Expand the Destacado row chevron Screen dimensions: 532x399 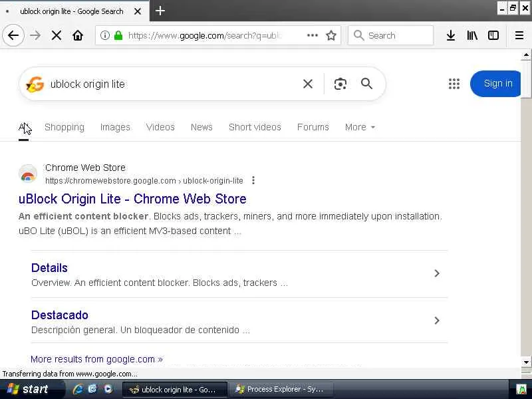pos(437,321)
